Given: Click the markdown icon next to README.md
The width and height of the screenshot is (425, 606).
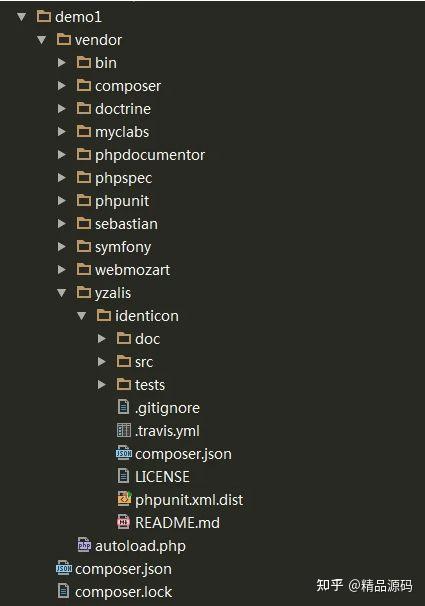Looking at the screenshot, I should [124, 522].
